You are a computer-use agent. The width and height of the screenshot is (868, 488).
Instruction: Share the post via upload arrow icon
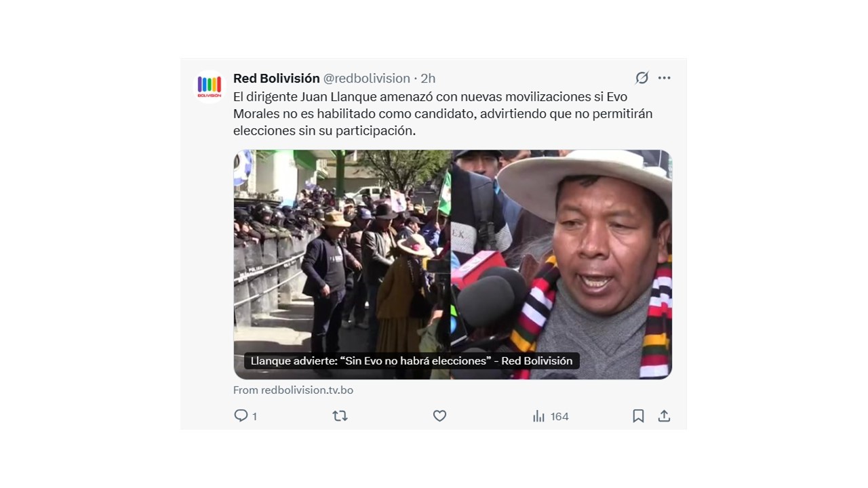point(664,415)
